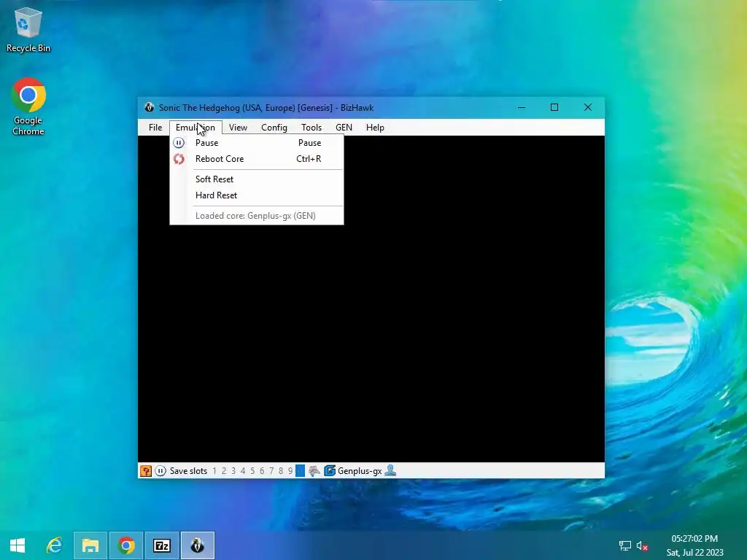Select save slot 8
This screenshot has width=747, height=560.
point(281,471)
